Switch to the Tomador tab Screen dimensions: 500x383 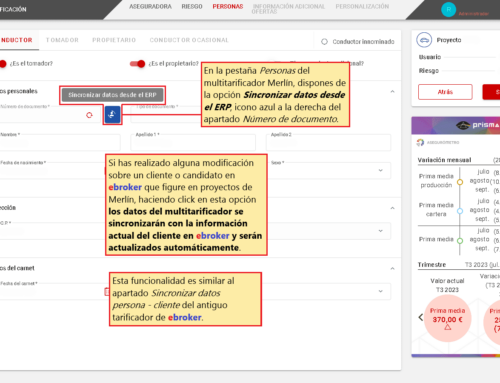click(62, 40)
